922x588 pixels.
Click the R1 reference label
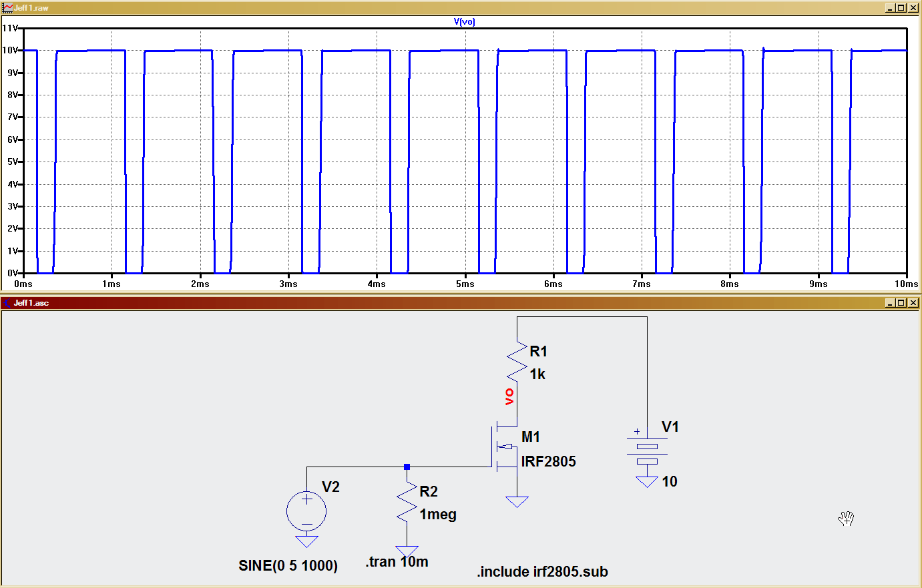[538, 352]
